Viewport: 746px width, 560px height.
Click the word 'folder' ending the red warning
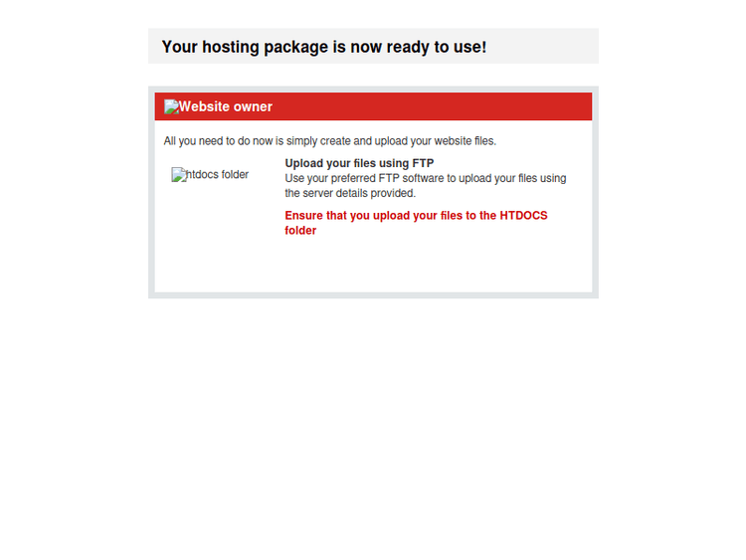point(300,231)
